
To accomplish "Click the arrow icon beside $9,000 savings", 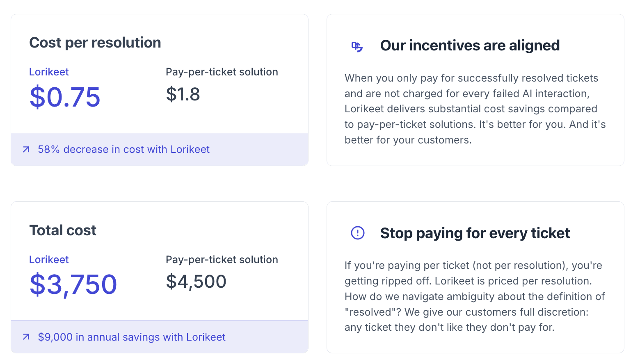I will click(26, 337).
